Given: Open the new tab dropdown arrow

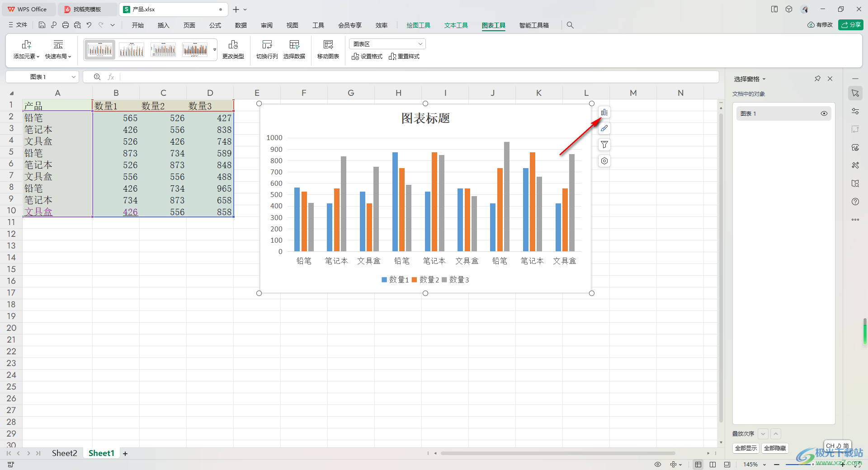Looking at the screenshot, I should (x=245, y=9).
